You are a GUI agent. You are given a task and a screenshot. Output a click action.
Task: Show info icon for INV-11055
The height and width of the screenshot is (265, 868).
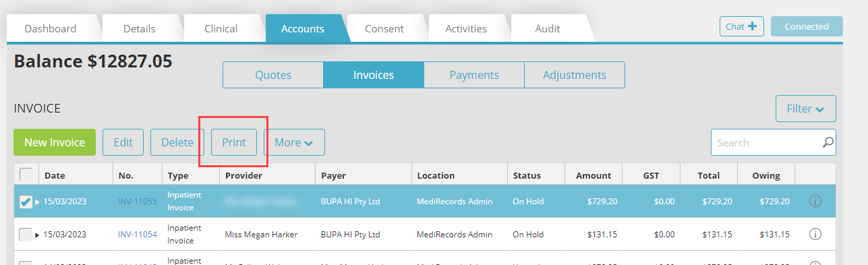pyautogui.click(x=815, y=201)
